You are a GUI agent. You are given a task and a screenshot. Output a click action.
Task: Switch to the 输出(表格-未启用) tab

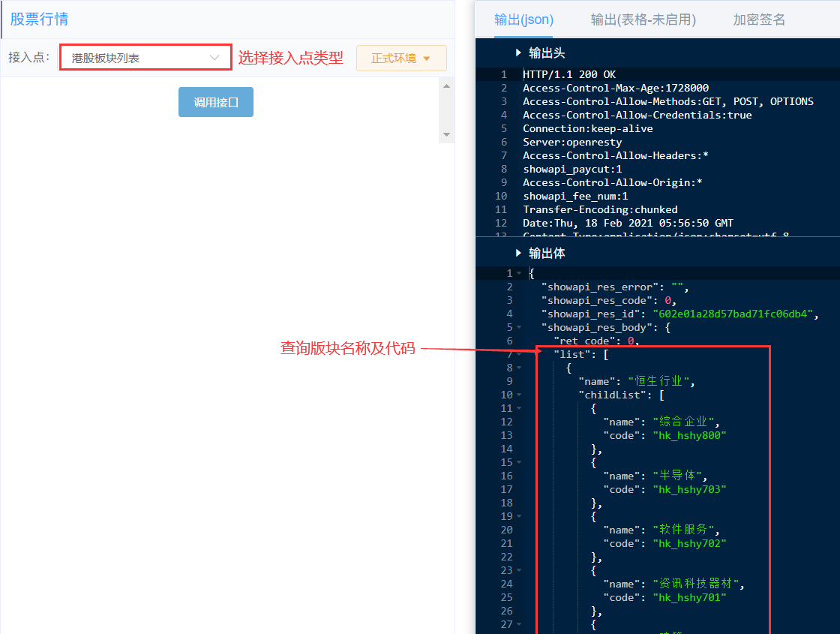(x=643, y=20)
